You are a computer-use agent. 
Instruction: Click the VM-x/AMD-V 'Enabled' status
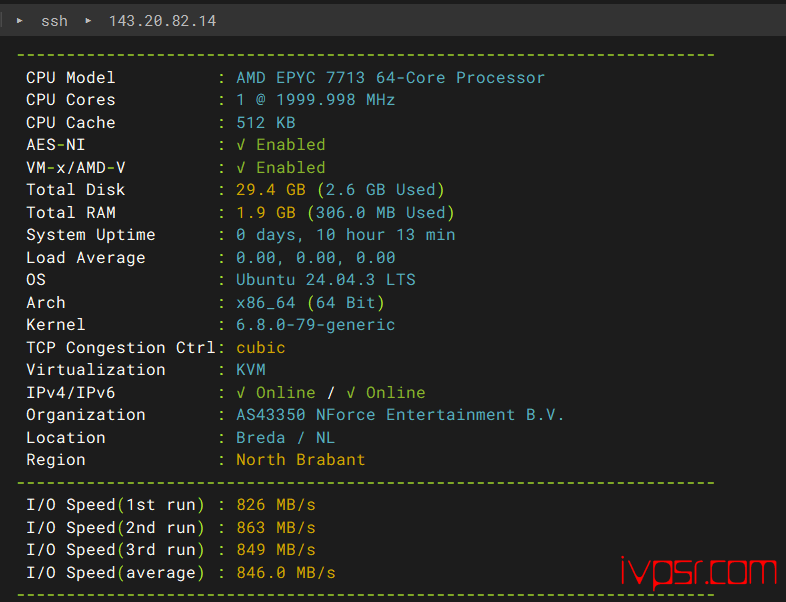(x=281, y=167)
